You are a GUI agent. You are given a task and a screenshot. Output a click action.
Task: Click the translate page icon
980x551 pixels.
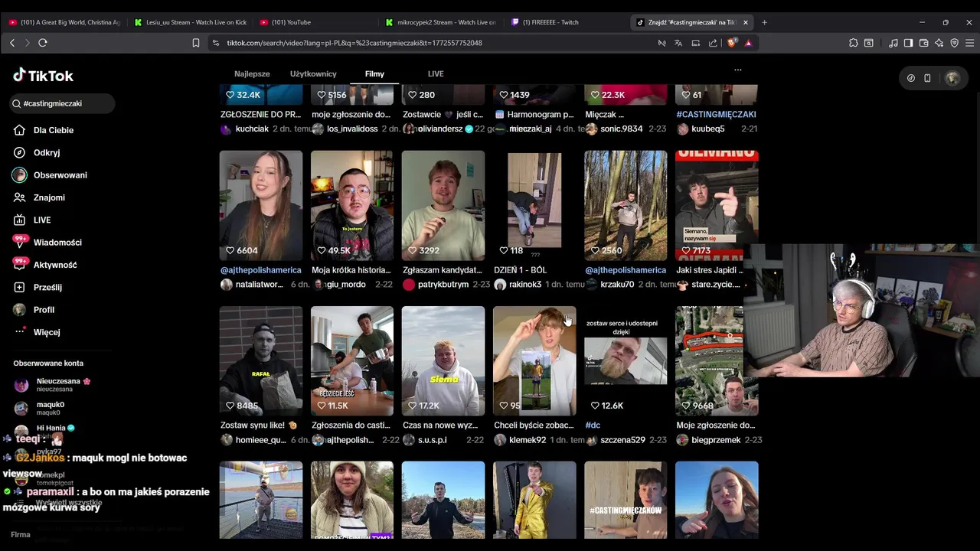[678, 43]
